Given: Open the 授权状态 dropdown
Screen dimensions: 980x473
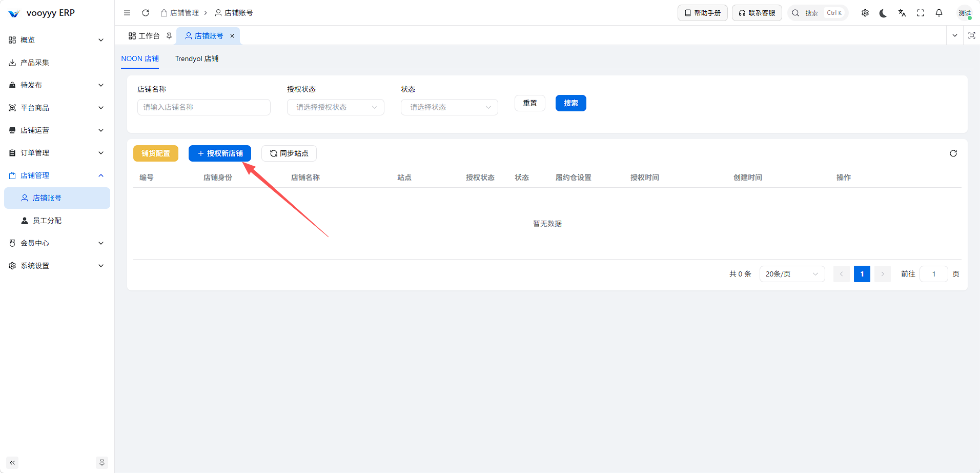Looking at the screenshot, I should (336, 107).
